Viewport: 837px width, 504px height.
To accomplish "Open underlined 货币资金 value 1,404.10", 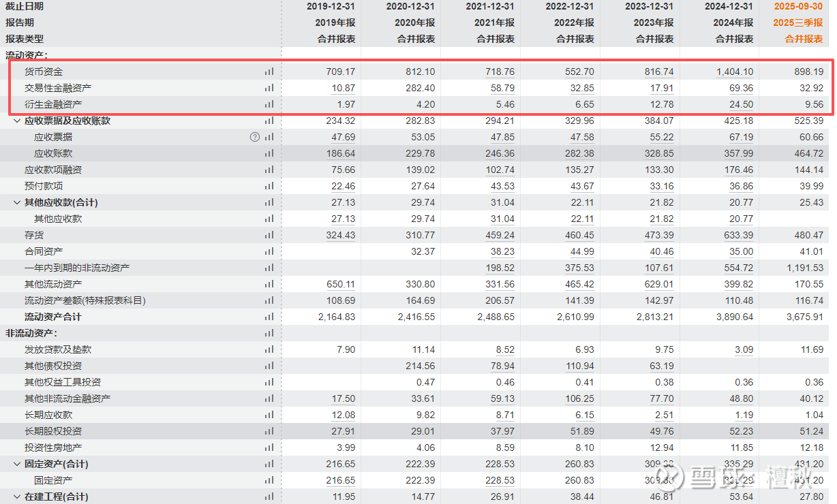I will tap(734, 72).
